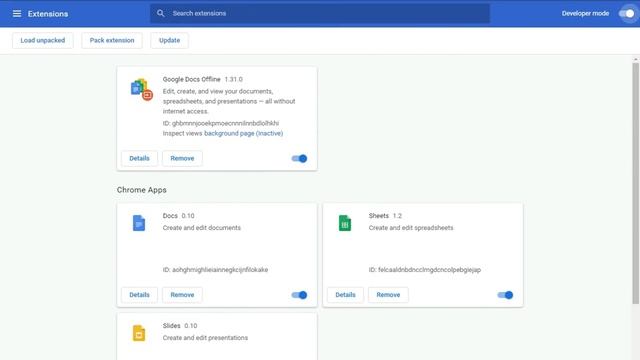The image size is (640, 360).
Task: Click 'Create and edit presentations' description
Action: click(x=205, y=338)
